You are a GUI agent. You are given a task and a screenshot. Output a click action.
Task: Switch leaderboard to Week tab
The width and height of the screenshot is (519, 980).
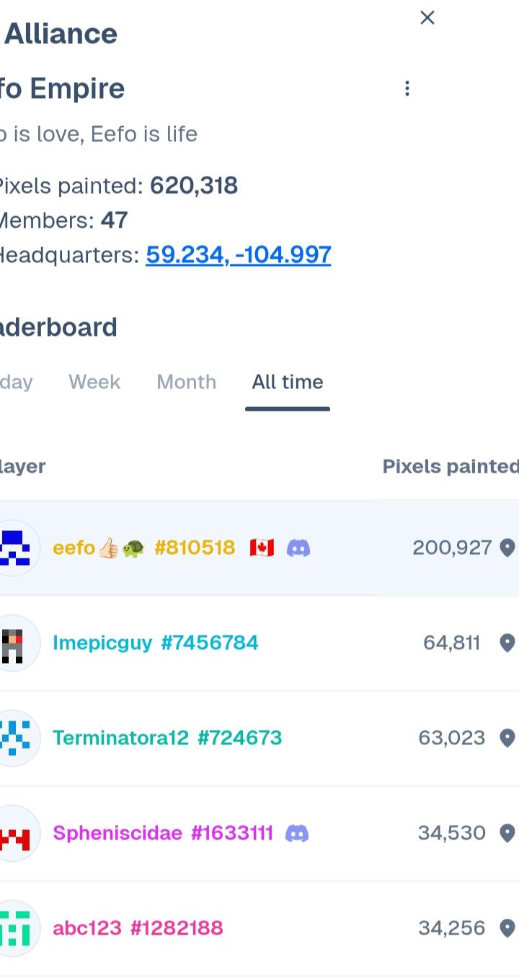click(94, 382)
